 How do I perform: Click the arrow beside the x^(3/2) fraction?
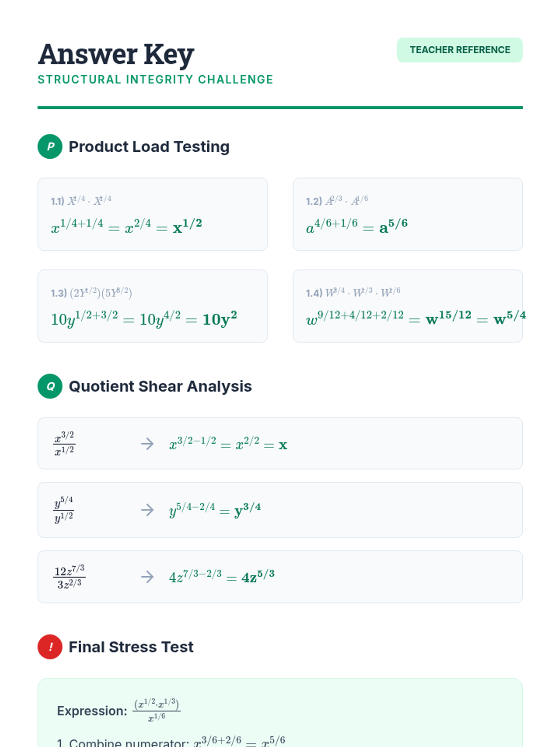147,444
